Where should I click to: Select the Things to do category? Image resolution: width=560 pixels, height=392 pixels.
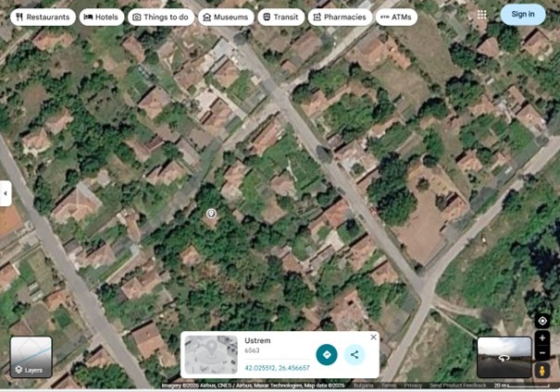pyautogui.click(x=161, y=17)
